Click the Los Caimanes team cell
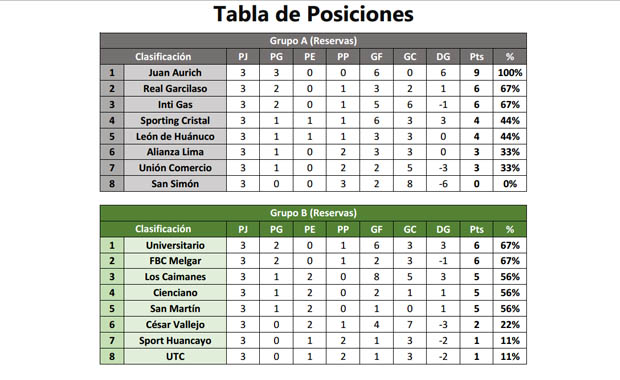 (x=175, y=277)
